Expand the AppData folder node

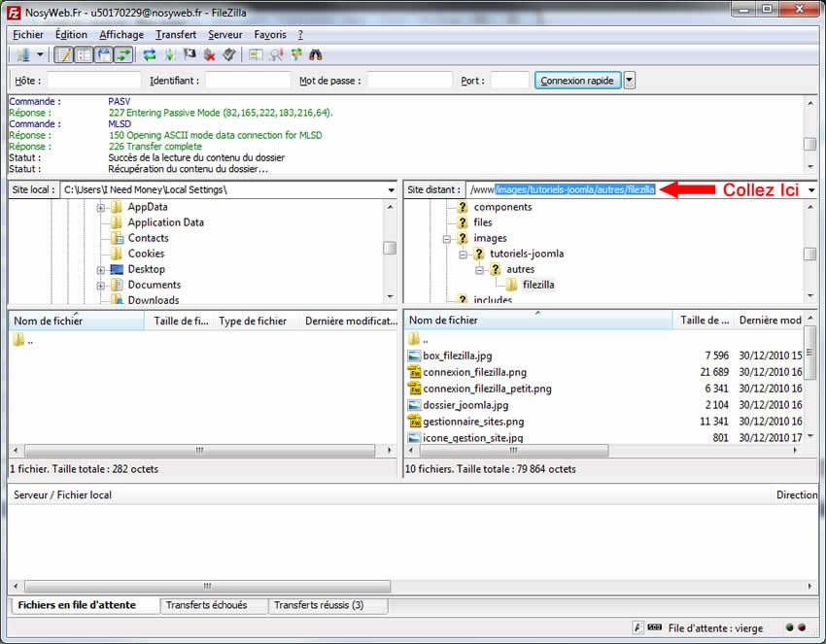click(101, 208)
